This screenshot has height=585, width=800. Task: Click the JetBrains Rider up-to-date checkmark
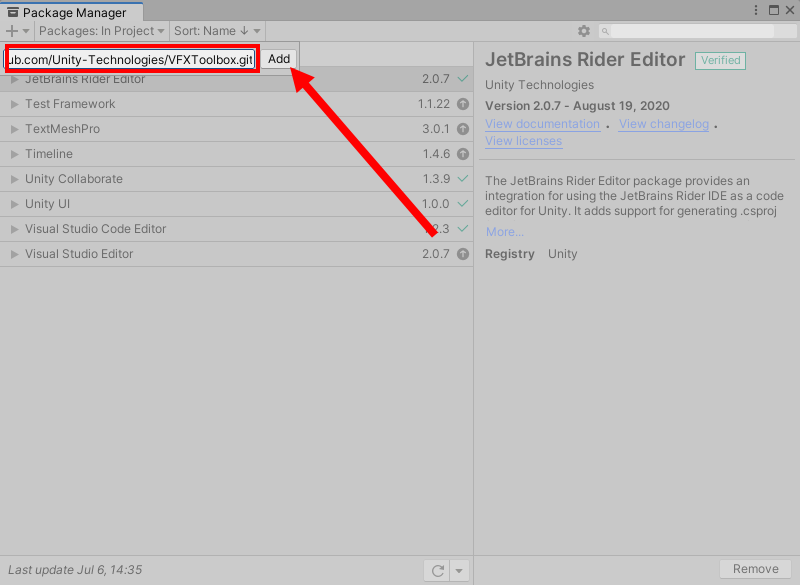[x=463, y=79]
